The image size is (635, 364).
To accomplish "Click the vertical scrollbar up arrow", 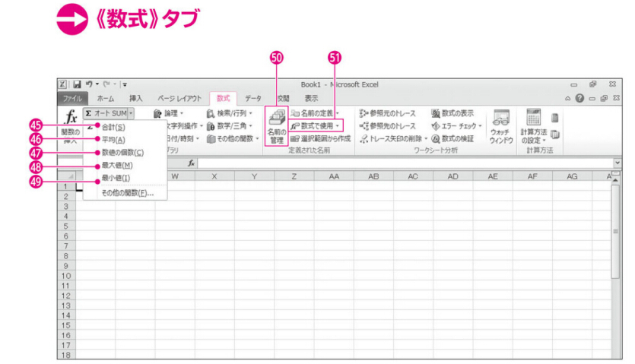I will click(x=616, y=179).
